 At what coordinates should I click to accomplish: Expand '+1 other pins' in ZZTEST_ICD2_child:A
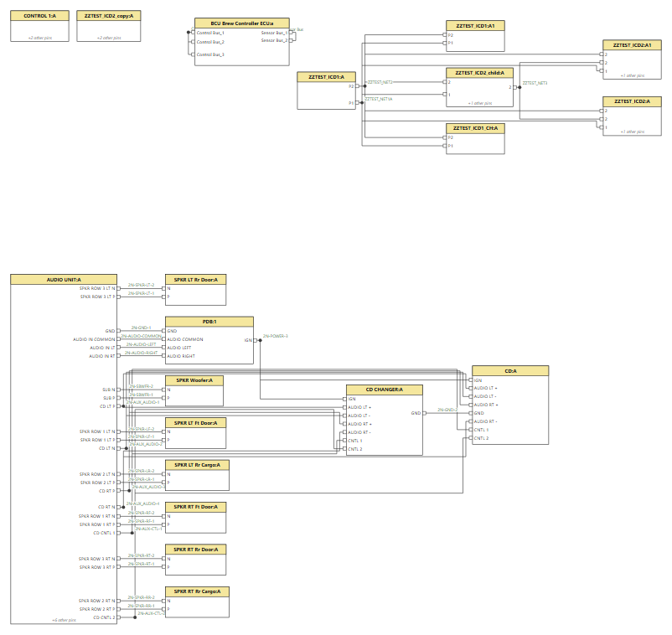click(x=480, y=103)
